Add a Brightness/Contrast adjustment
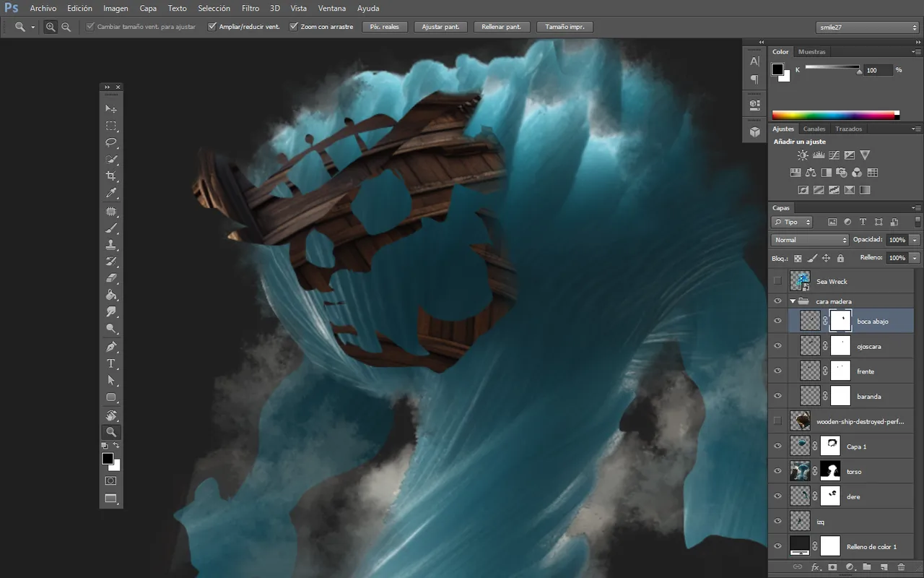The height and width of the screenshot is (578, 924). tap(803, 155)
